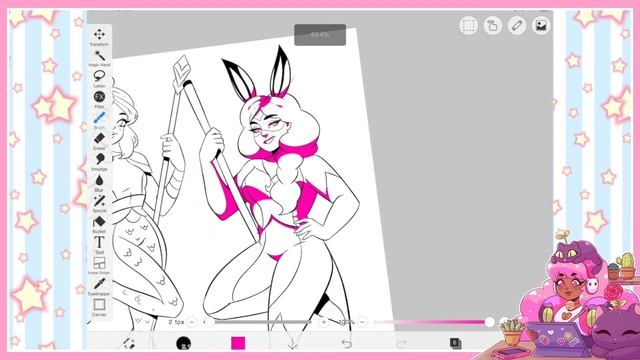640x360 pixels.
Task: Select the Blur tool
Action: click(x=99, y=182)
